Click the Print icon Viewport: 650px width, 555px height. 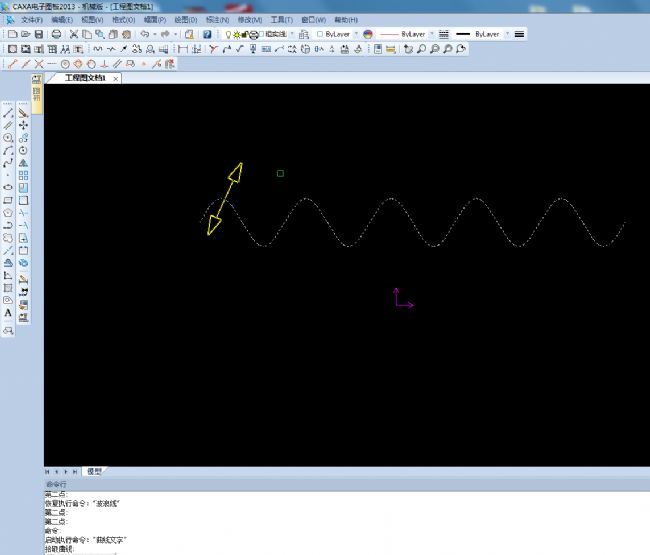[57, 34]
